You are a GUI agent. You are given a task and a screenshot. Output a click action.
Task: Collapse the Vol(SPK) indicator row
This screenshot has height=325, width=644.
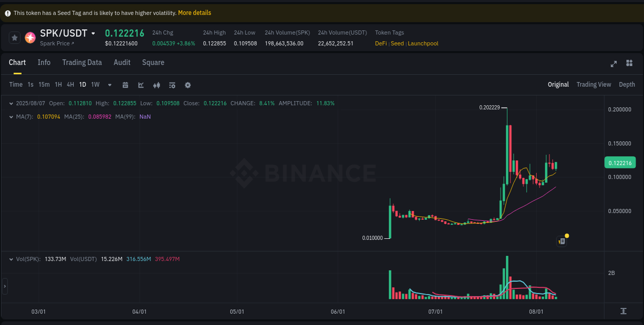click(11, 259)
